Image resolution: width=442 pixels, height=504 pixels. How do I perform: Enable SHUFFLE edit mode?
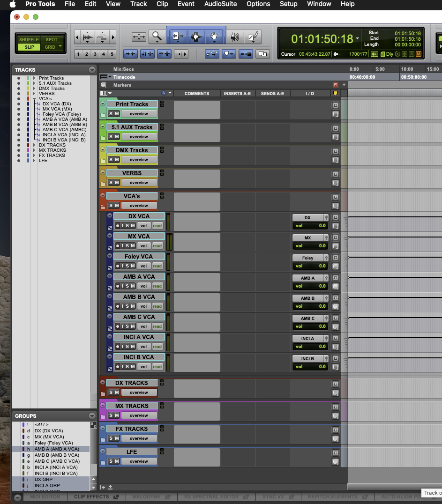(29, 39)
